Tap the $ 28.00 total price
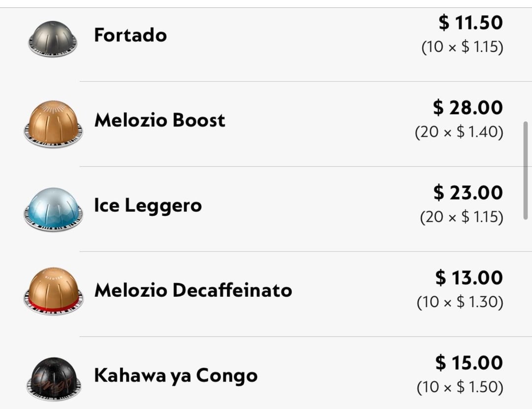 click(467, 107)
